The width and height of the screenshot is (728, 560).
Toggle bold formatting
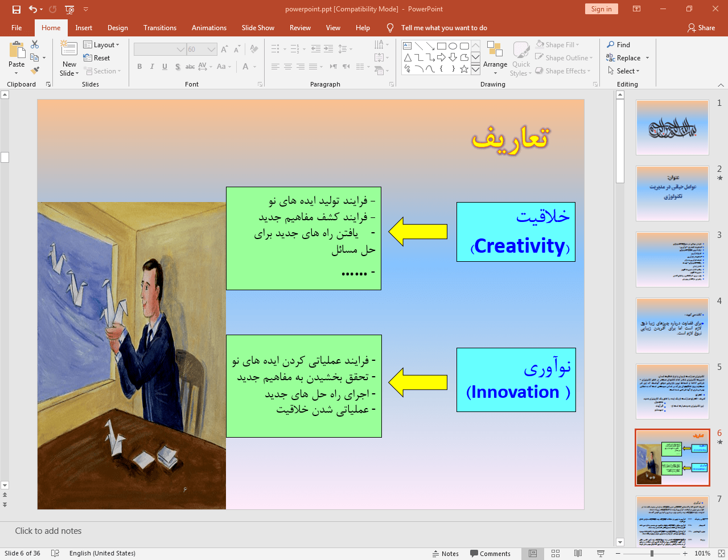pos(139,67)
